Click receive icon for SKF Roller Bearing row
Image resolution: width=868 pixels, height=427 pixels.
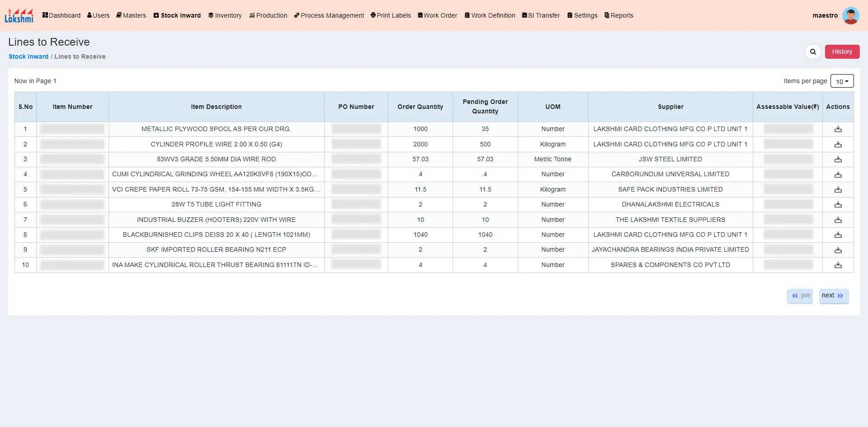[x=838, y=250]
